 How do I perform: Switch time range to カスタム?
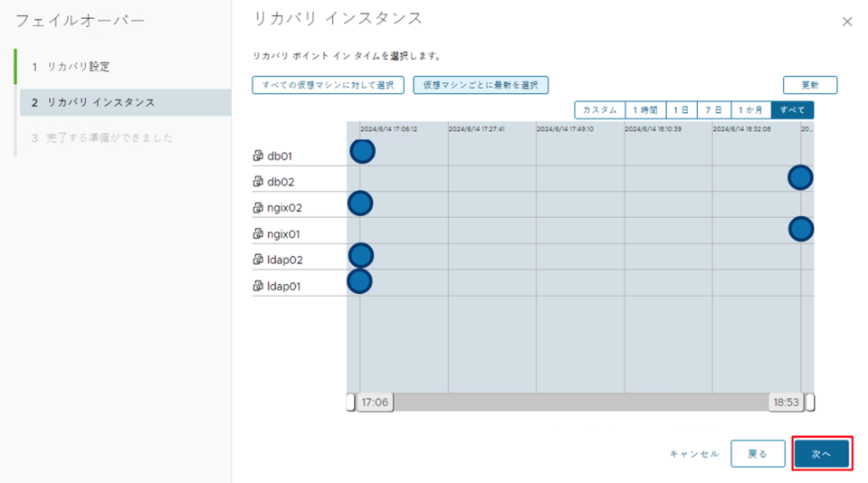[x=600, y=110]
